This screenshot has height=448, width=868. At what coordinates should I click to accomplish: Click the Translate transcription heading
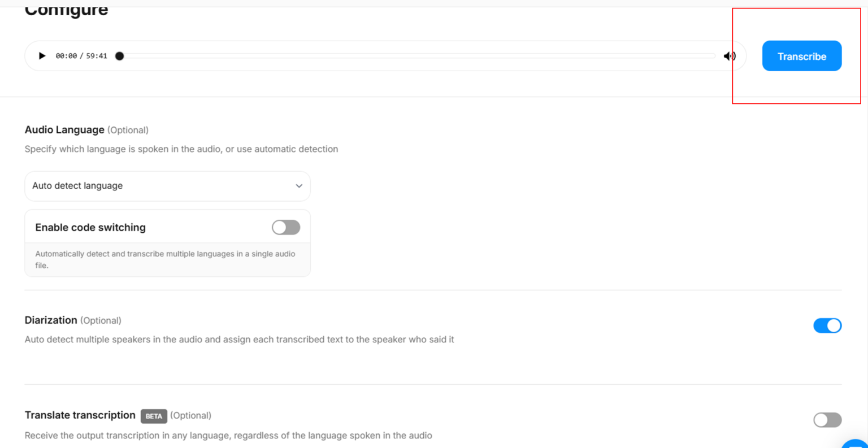(80, 415)
